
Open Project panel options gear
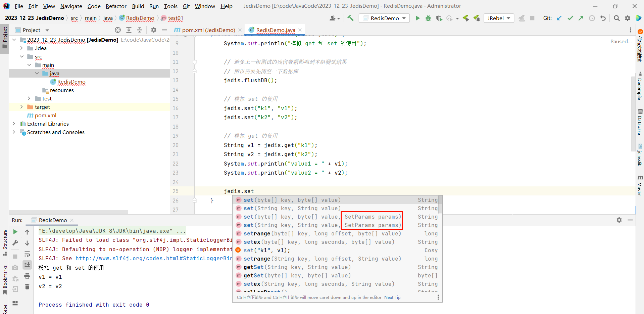click(154, 30)
